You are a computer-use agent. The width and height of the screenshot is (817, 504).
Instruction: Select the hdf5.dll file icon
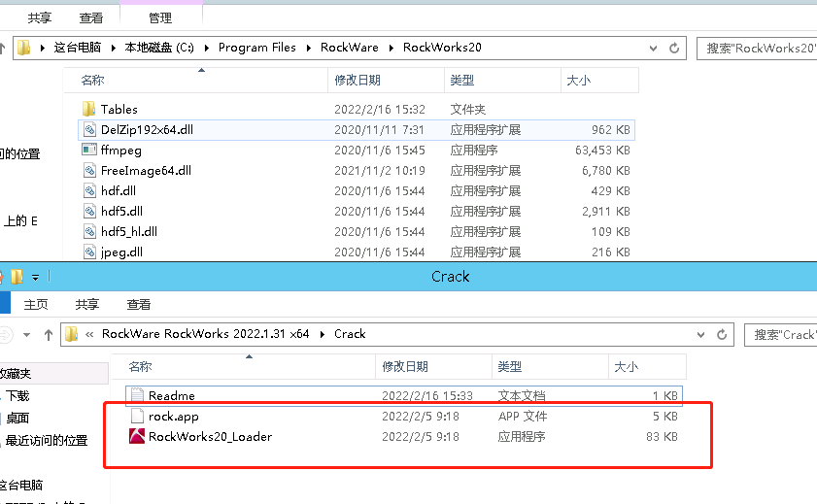point(89,211)
